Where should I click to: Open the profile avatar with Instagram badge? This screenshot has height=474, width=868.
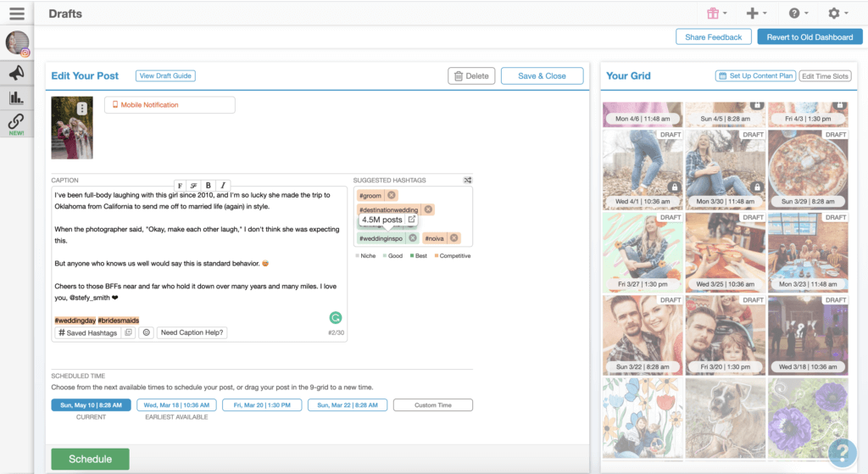click(x=17, y=43)
